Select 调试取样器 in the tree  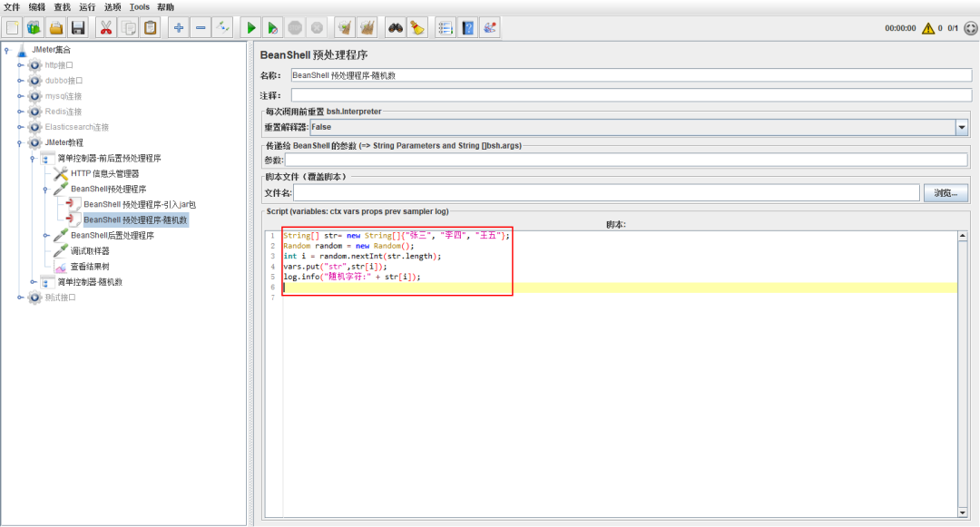click(x=90, y=251)
